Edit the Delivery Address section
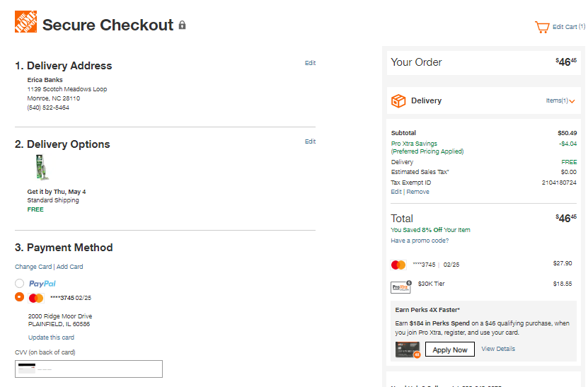Viewport: 588px width, 387px height. coord(310,63)
